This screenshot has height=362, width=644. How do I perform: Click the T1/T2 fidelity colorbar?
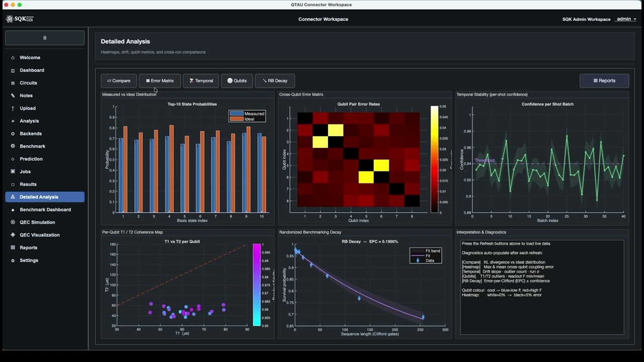[x=257, y=285]
